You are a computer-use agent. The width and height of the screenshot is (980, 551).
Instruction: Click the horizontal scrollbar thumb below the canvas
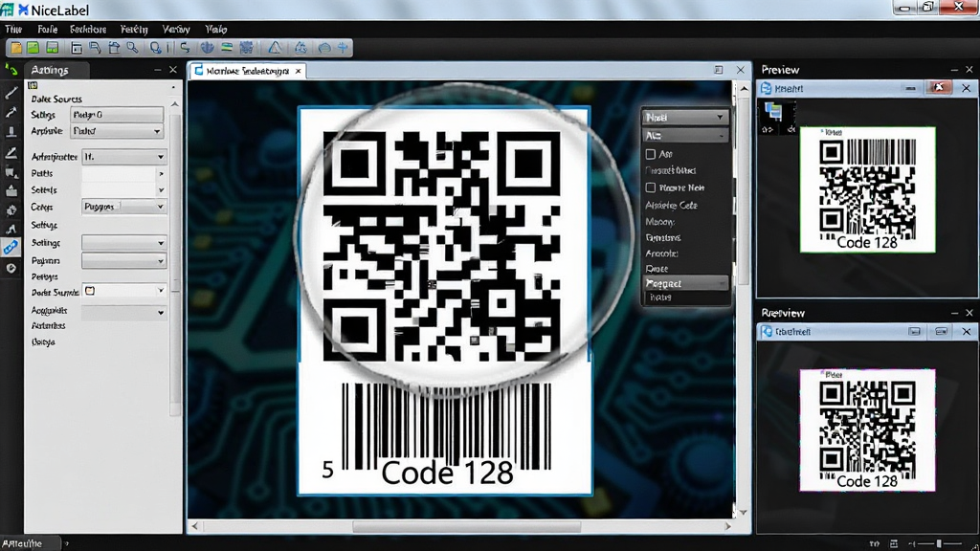coord(467,527)
